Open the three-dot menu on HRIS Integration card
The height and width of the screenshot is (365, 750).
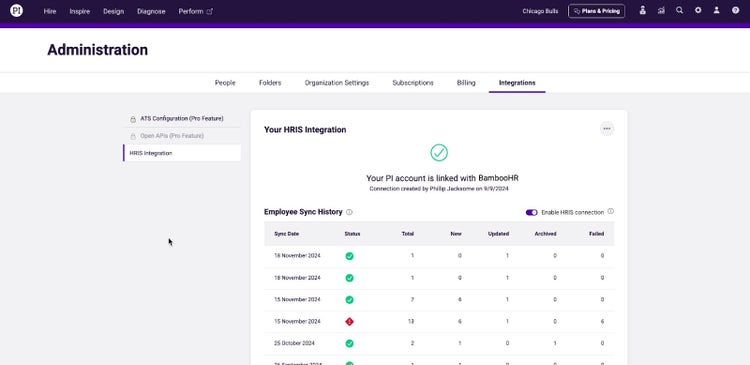click(x=607, y=129)
